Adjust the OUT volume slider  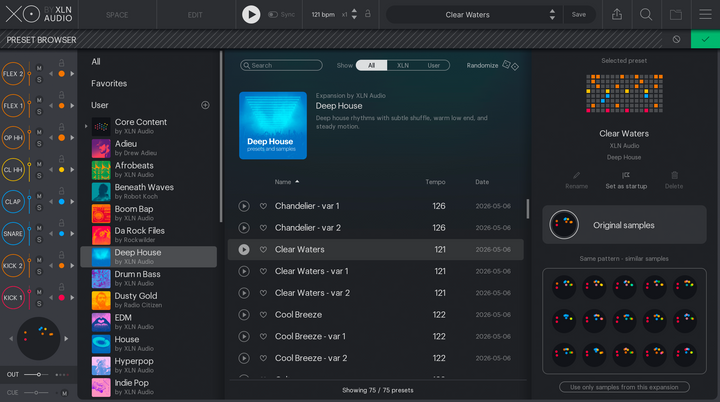point(36,374)
